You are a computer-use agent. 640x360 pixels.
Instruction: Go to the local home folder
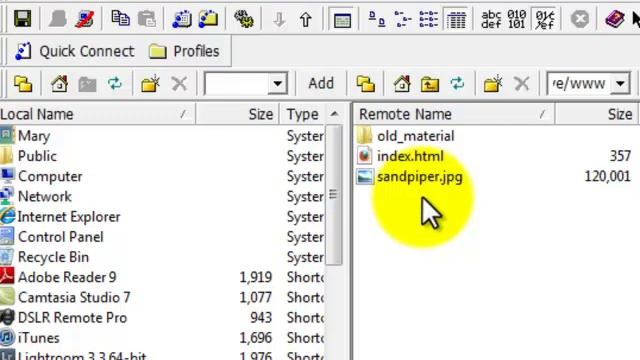tap(59, 84)
